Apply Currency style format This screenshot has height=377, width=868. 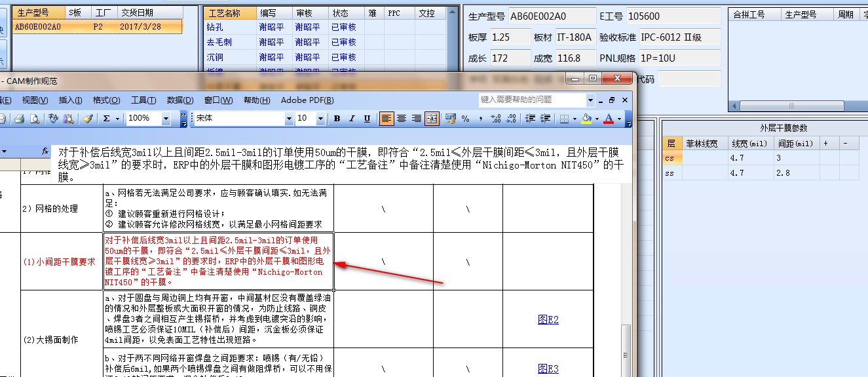pos(450,119)
